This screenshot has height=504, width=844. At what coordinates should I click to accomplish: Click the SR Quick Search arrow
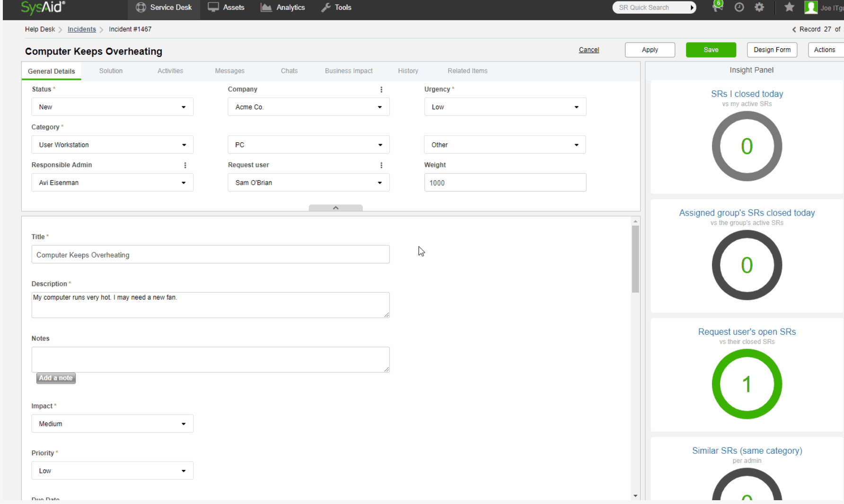692,8
